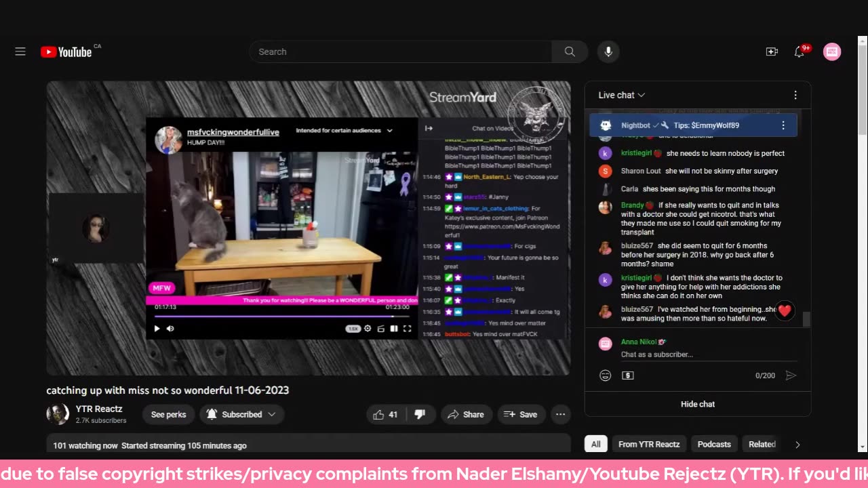Go to the YouTube home logo
Viewport: 868px width, 488px height.
tap(66, 52)
